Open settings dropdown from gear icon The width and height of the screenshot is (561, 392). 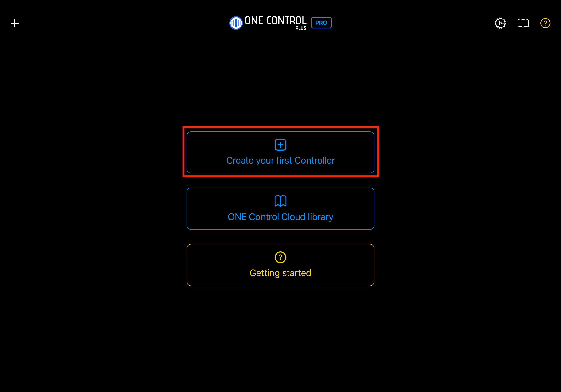click(x=500, y=23)
